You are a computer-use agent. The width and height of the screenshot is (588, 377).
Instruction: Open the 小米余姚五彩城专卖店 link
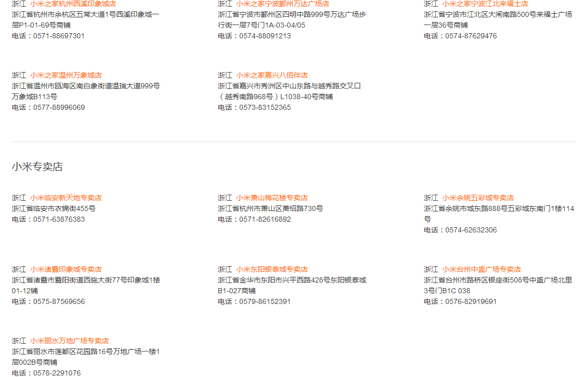click(478, 198)
